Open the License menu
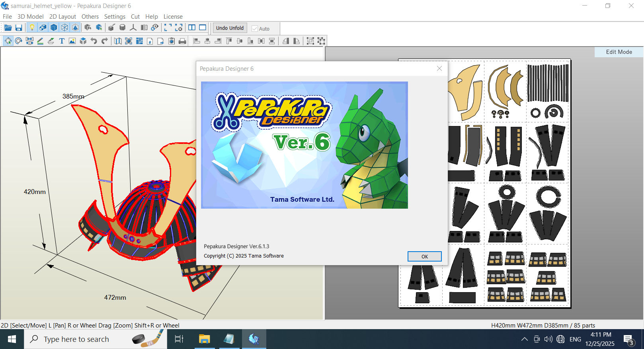The image size is (644, 349). [173, 17]
